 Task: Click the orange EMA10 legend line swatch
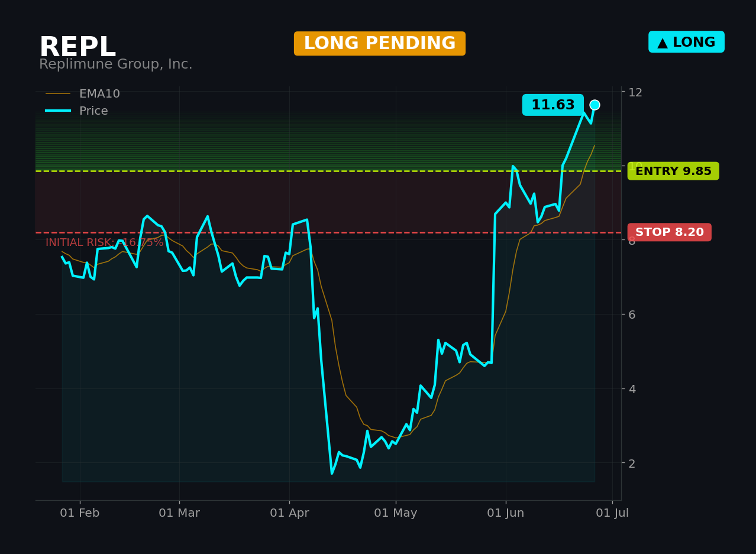(x=58, y=94)
